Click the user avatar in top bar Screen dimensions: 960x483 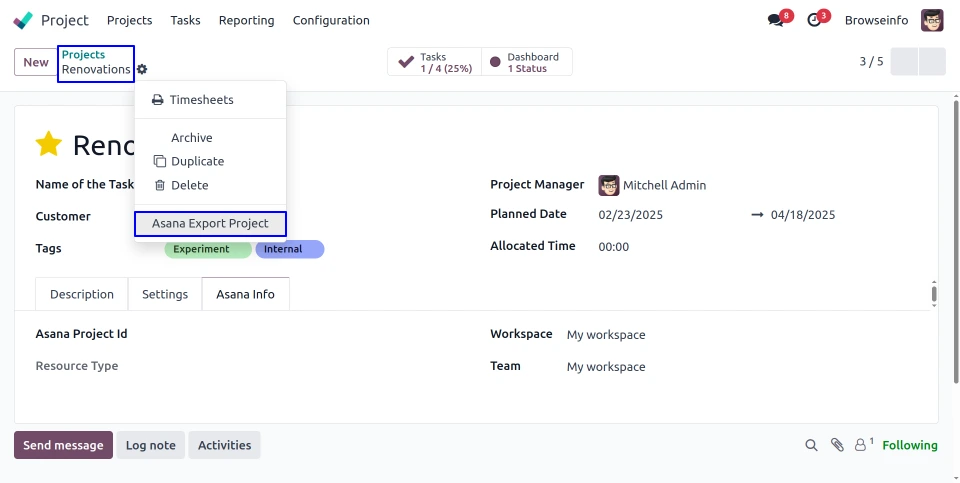[x=932, y=20]
